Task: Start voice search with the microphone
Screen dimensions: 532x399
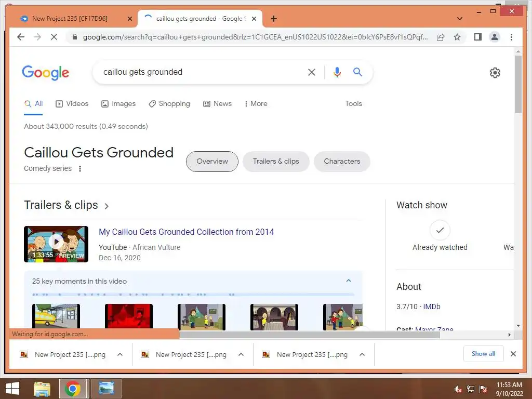Action: (337, 72)
